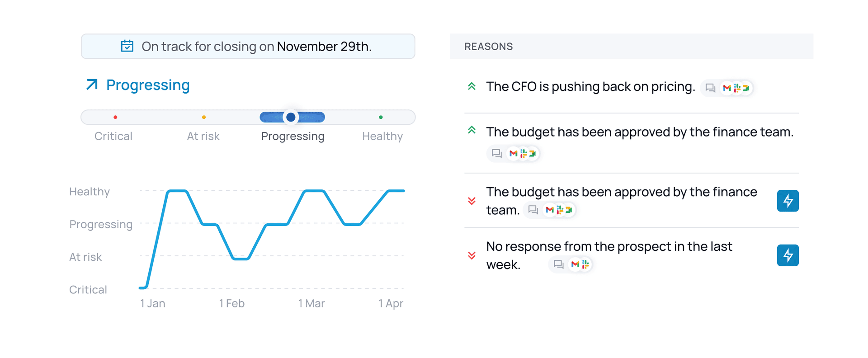Click red down chevrons beside No response reason

click(x=472, y=255)
